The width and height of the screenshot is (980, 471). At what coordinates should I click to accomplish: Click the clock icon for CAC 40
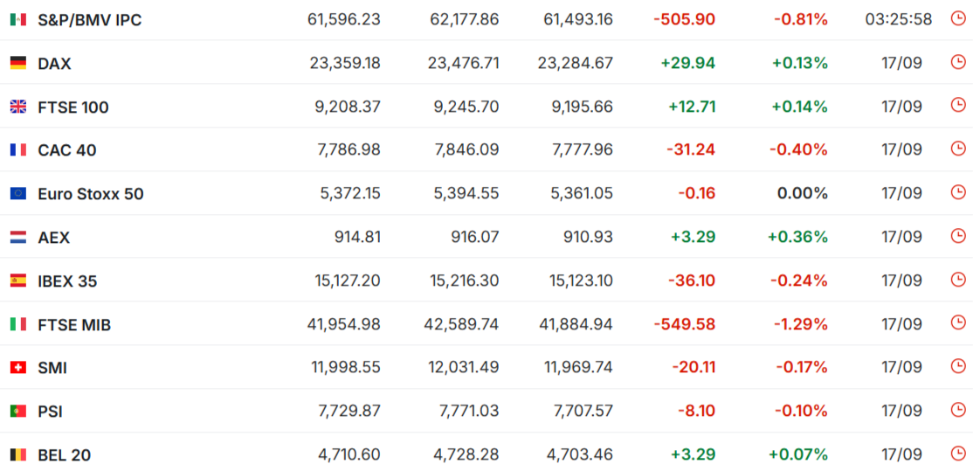pos(957,149)
